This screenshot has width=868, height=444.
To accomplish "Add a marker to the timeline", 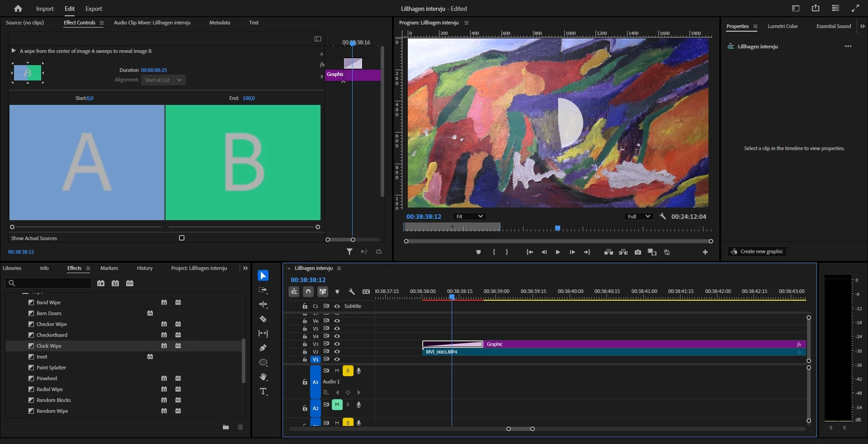I will [x=337, y=292].
